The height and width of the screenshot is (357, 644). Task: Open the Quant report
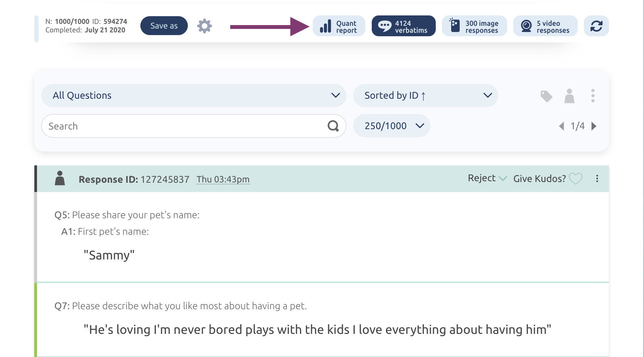pos(339,26)
